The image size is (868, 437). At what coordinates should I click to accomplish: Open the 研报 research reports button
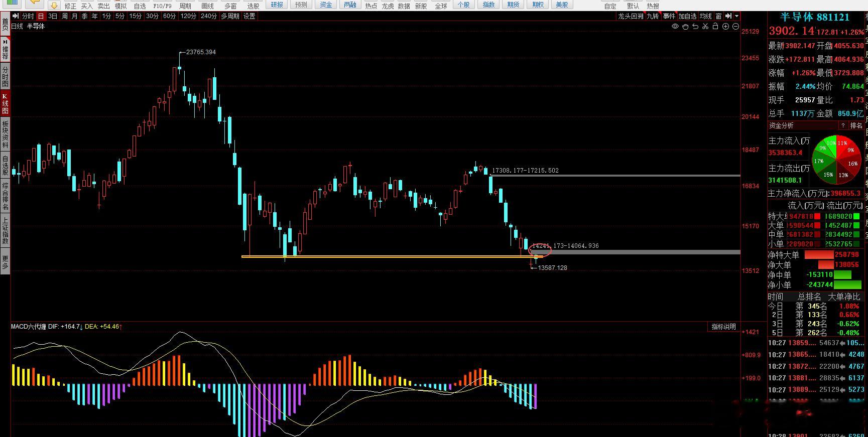point(277,5)
